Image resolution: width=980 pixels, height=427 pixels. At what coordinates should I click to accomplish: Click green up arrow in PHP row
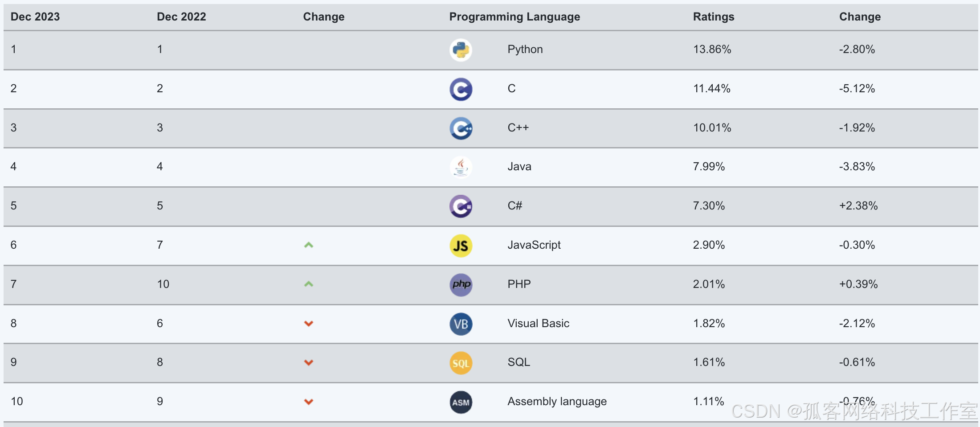tap(309, 284)
